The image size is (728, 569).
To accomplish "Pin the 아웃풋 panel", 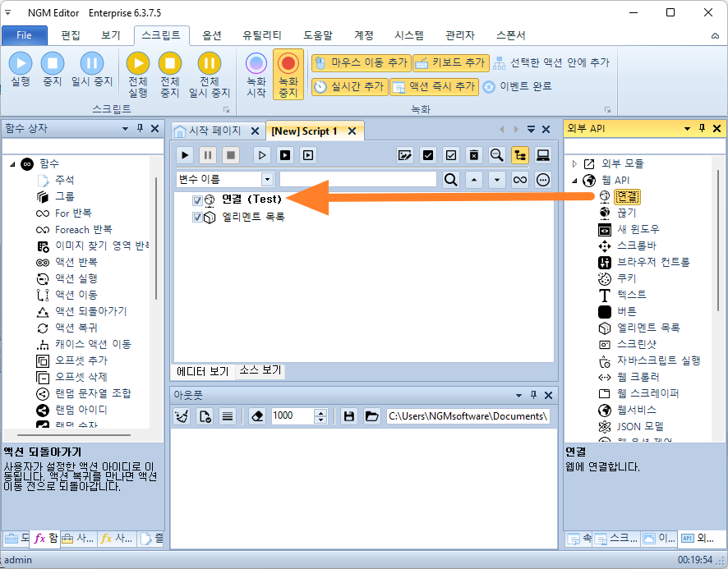I will (x=533, y=396).
